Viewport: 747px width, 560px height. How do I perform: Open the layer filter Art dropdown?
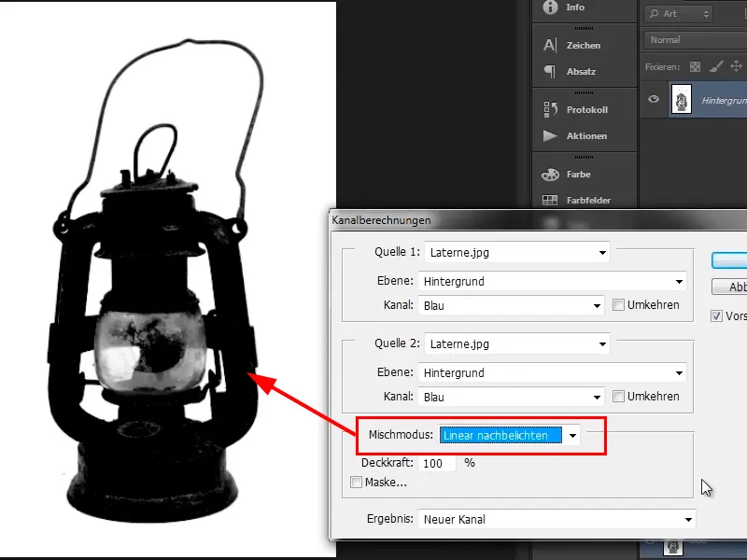pos(679,14)
